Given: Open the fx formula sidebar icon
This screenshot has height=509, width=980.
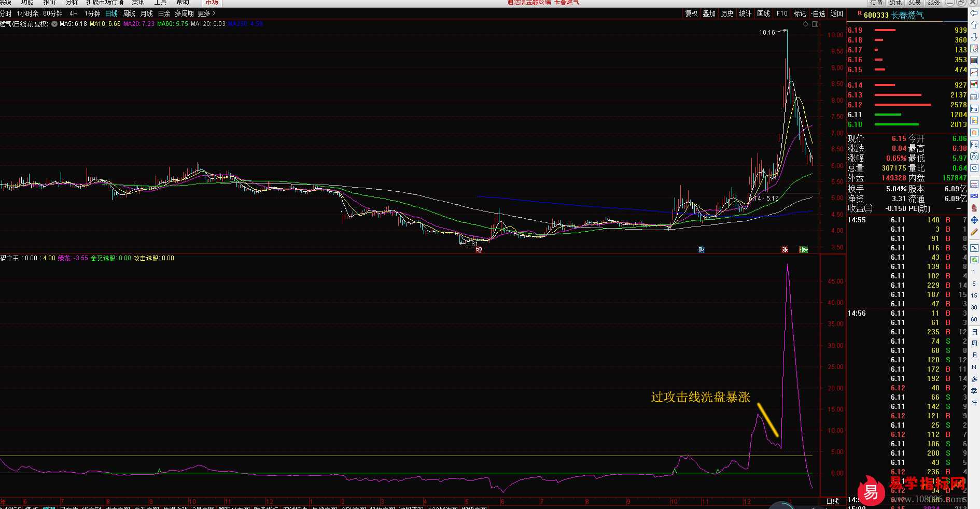Looking at the screenshot, I should tap(974, 157).
